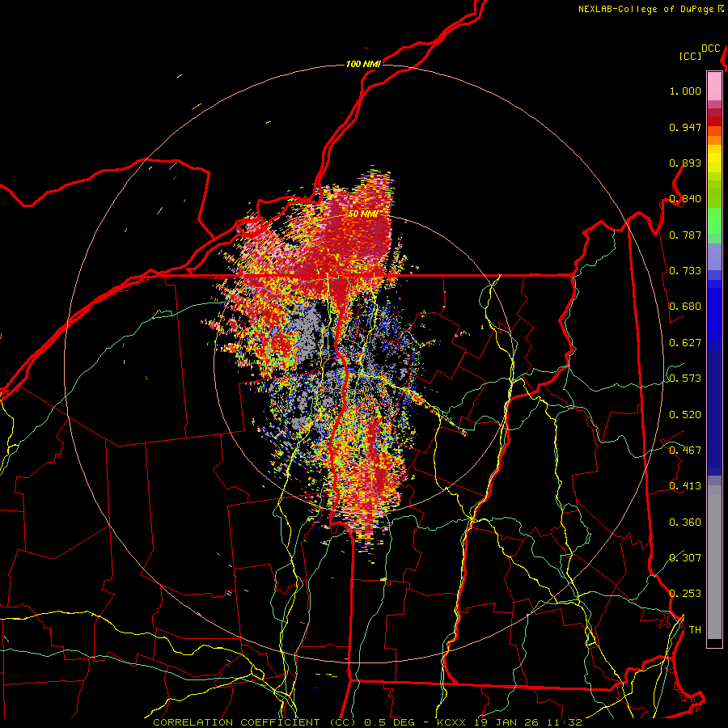Click the 11:32 timestamp
This screenshot has height=728, width=728.
(x=564, y=722)
